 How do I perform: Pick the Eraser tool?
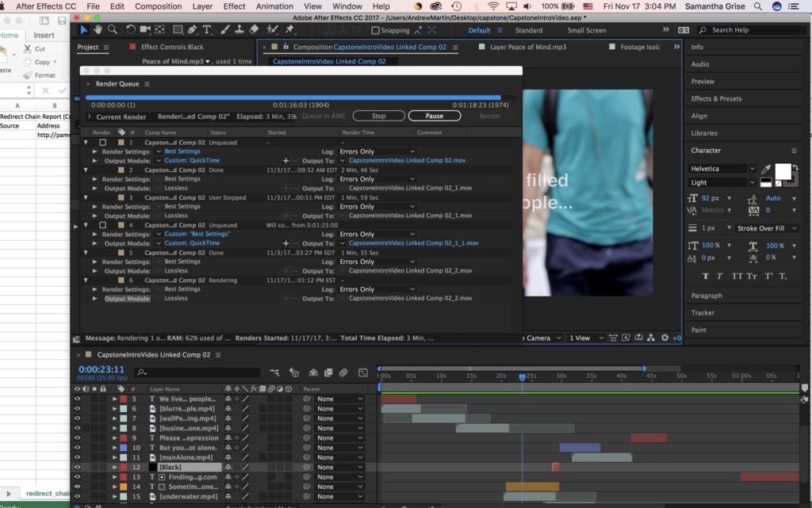coord(254,30)
